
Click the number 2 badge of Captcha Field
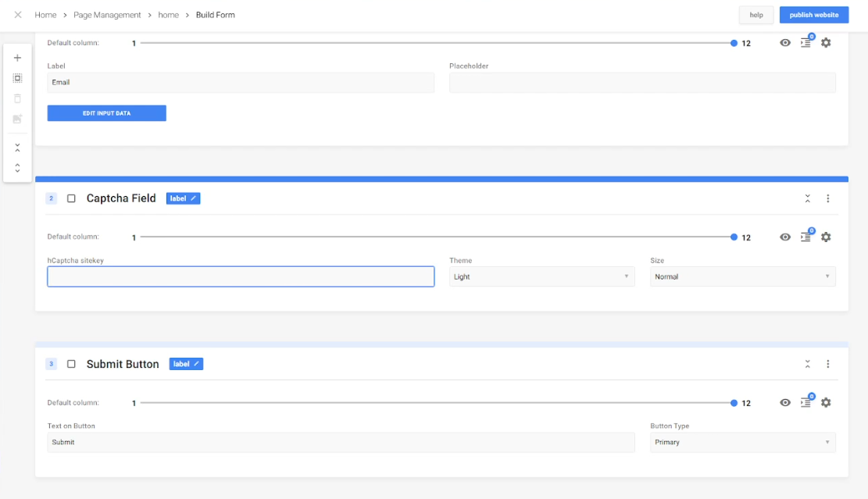(x=51, y=198)
